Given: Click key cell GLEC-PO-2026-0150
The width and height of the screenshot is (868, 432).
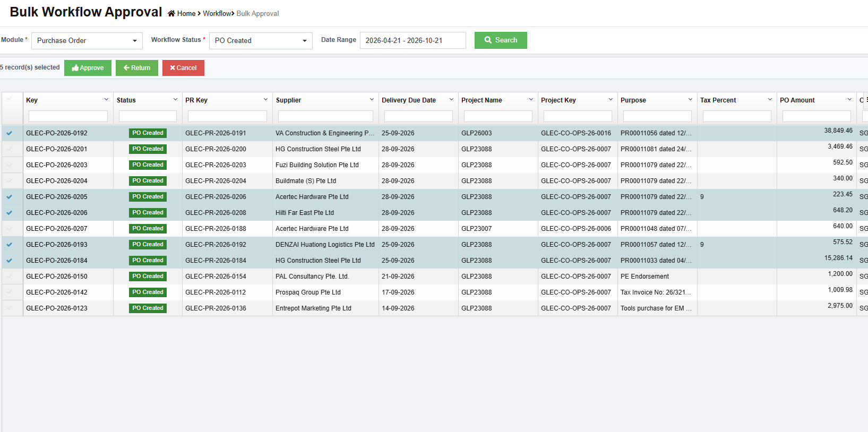Looking at the screenshot, I should click(x=57, y=277).
